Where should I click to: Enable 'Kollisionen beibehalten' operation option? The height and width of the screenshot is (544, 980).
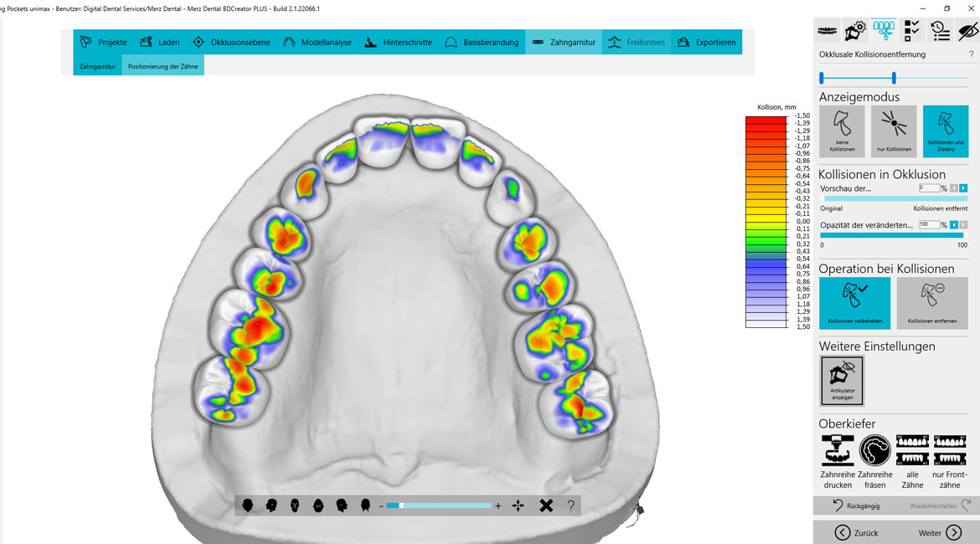854,303
